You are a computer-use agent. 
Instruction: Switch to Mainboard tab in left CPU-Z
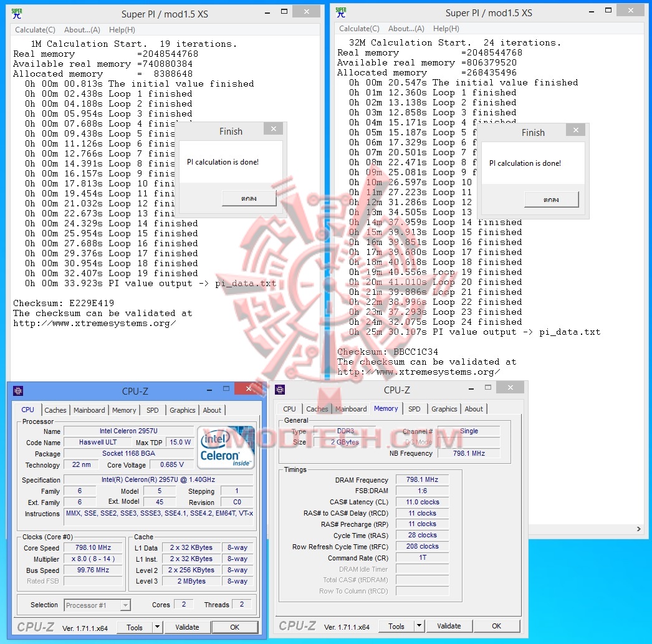89,410
